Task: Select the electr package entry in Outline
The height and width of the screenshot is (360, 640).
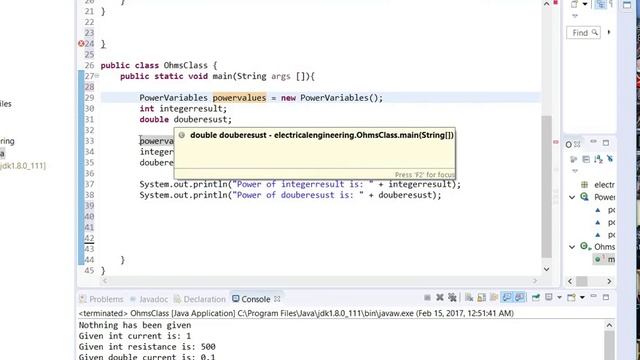Action: point(599,185)
